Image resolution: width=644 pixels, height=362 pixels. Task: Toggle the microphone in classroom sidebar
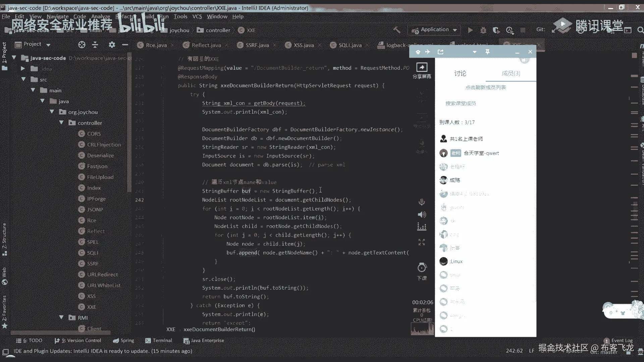[422, 202]
